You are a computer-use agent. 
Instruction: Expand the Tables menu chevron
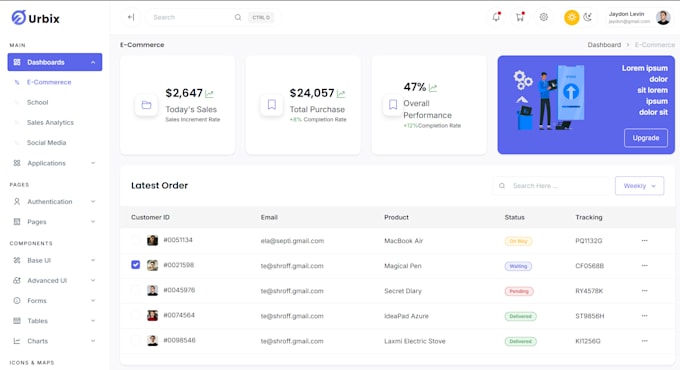click(x=93, y=321)
